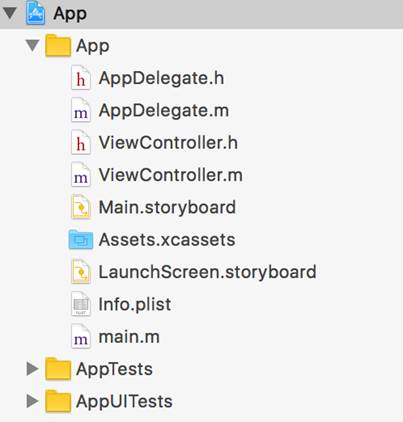Expand the AppUITests folder

32,401
